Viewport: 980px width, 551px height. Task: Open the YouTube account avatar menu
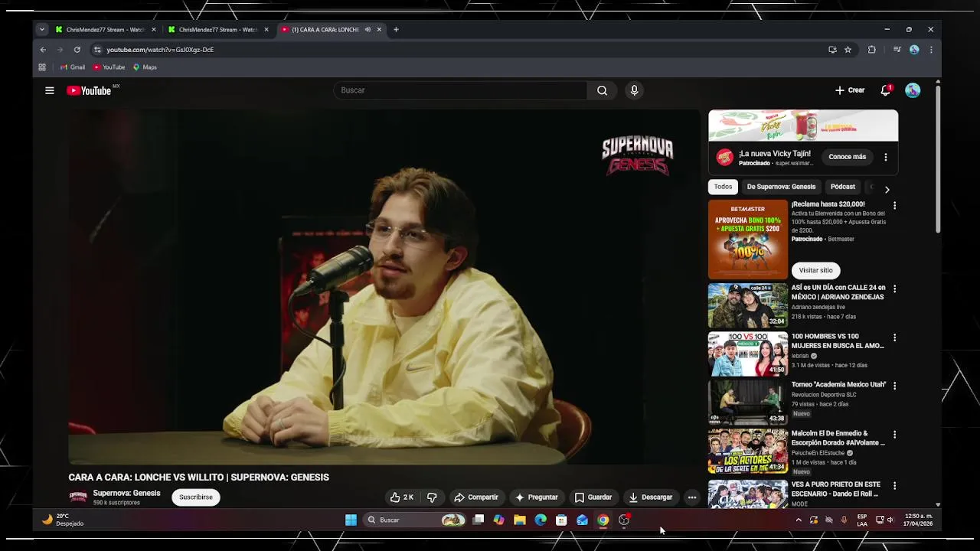coord(913,90)
